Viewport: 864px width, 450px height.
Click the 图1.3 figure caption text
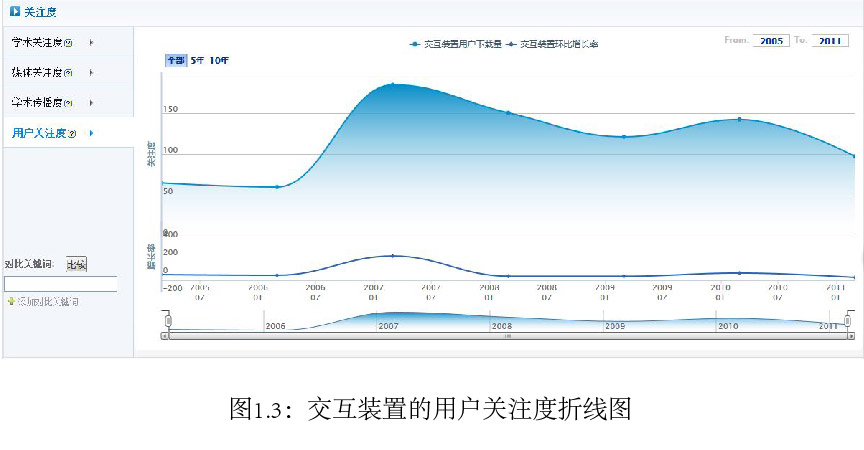coord(430,409)
